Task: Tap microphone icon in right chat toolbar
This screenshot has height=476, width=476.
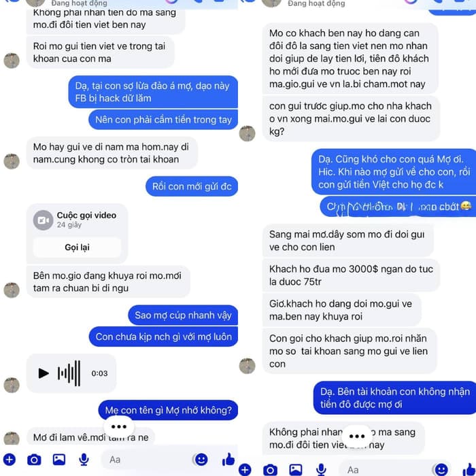Action: click(320, 470)
